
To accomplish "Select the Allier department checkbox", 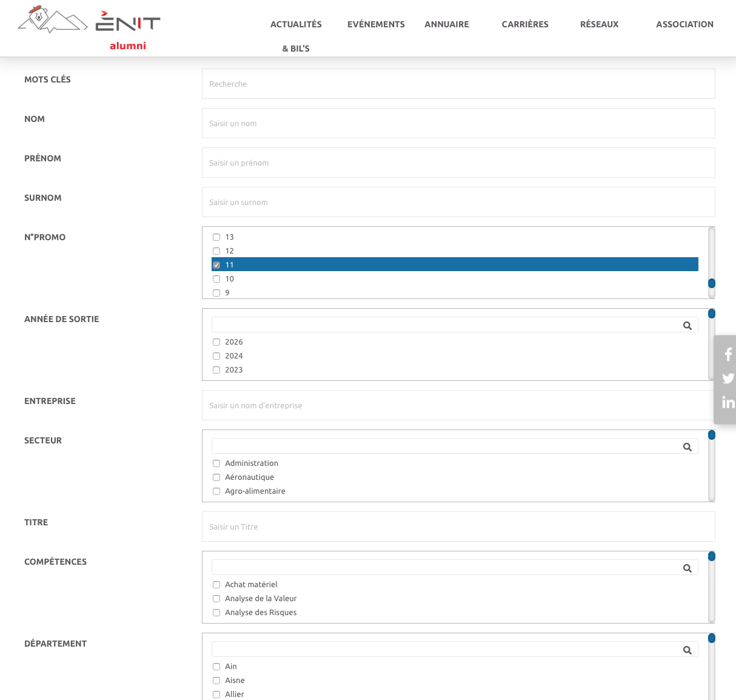I will tap(216, 695).
